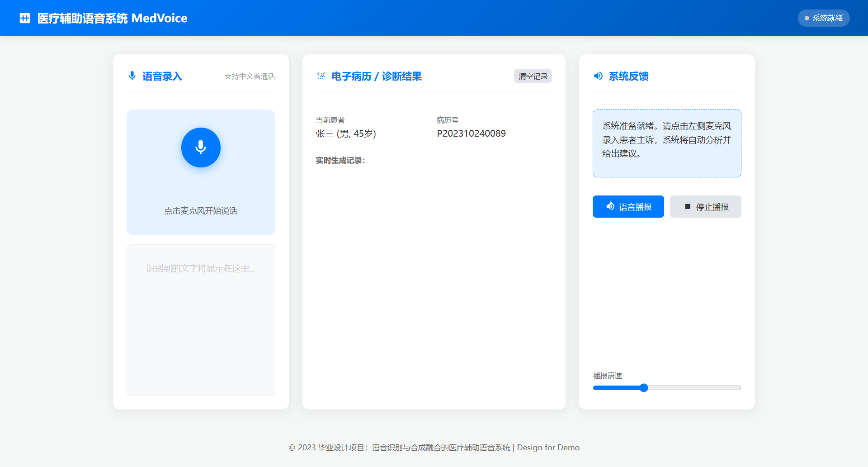868x467 pixels.
Task: Stop playback with the 停止播报 button
Action: [705, 207]
